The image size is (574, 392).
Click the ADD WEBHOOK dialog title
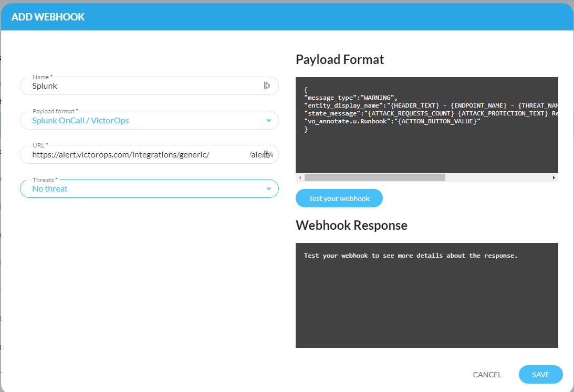(48, 17)
